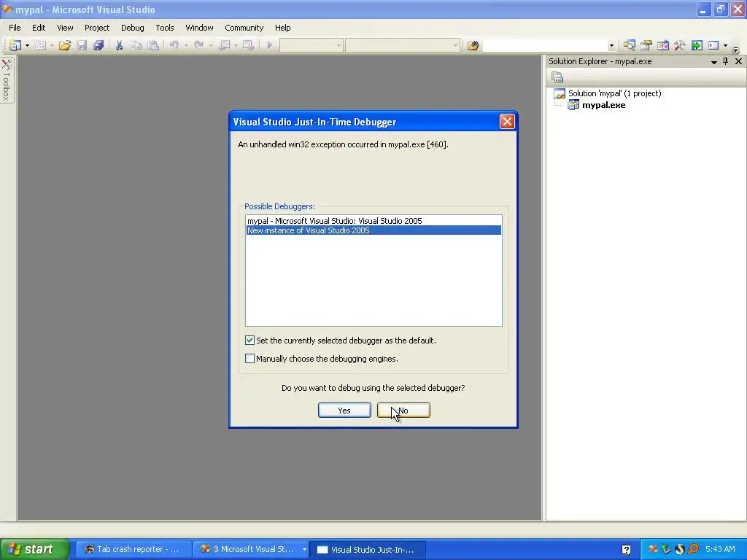The height and width of the screenshot is (560, 747).
Task: Click the Undo arrow icon
Action: 174,45
